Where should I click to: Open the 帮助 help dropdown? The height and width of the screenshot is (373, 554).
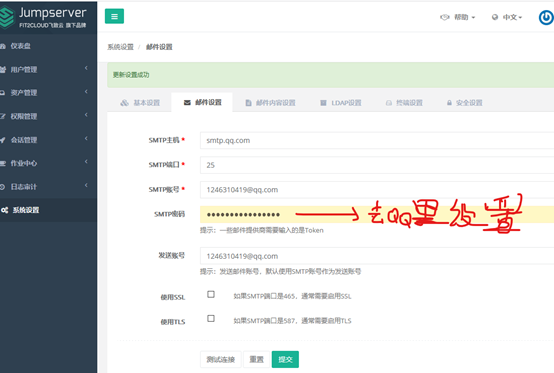coord(464,17)
